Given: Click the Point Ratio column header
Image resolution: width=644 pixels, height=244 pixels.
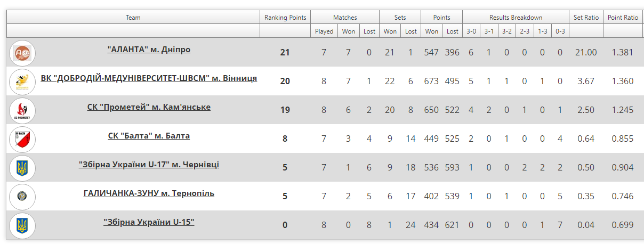Looking at the screenshot, I should (623, 18).
